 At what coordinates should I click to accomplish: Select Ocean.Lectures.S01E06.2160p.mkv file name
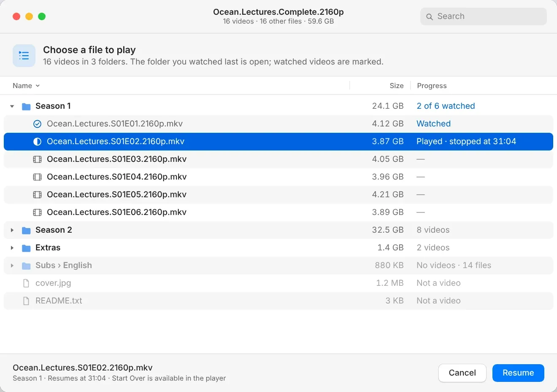tap(117, 212)
